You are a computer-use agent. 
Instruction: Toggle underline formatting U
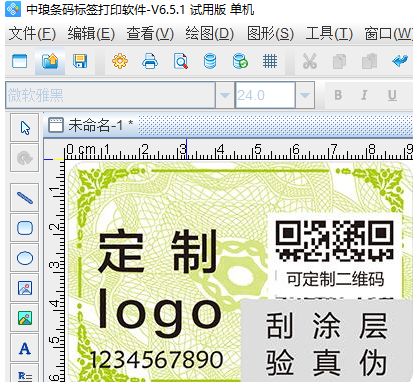click(392, 95)
